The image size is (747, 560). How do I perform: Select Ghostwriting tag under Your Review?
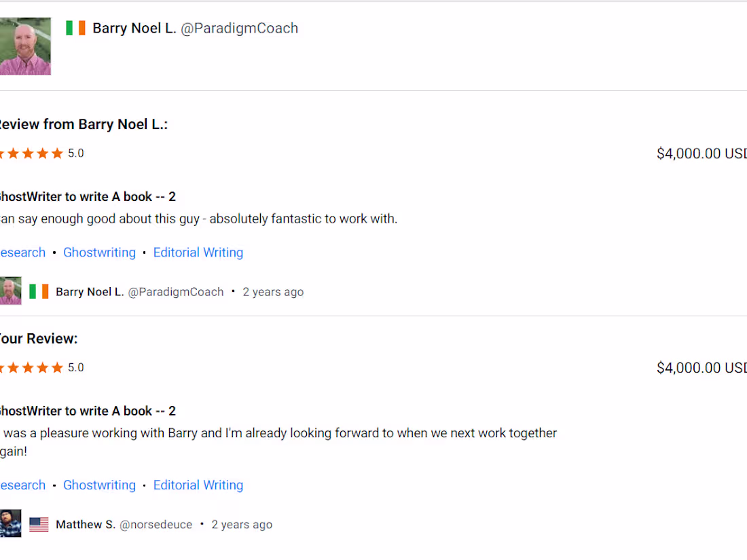100,485
